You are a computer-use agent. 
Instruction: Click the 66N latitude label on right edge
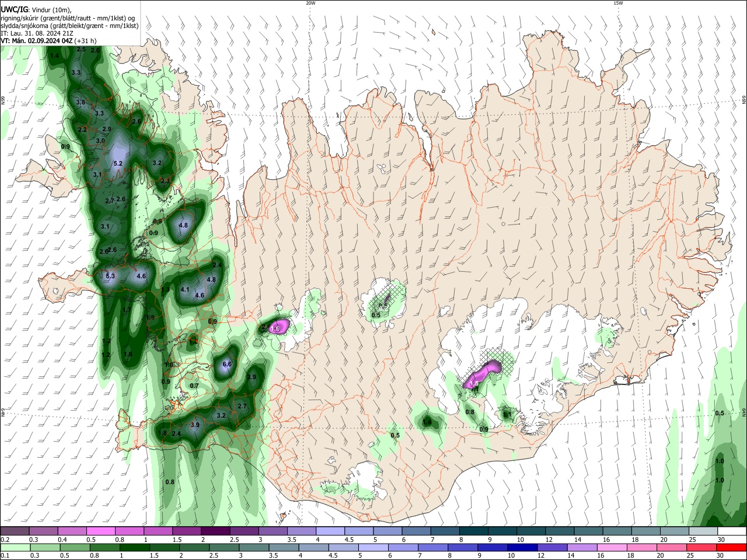click(744, 100)
